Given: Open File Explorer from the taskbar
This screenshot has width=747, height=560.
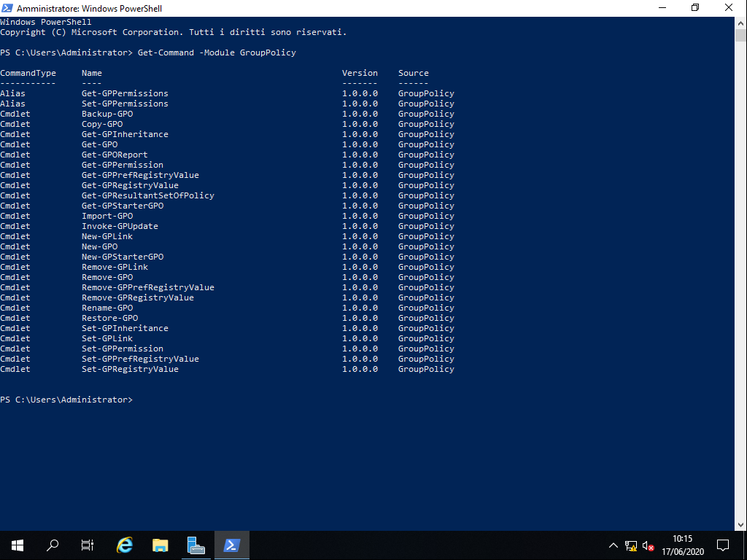Looking at the screenshot, I should coord(160,545).
